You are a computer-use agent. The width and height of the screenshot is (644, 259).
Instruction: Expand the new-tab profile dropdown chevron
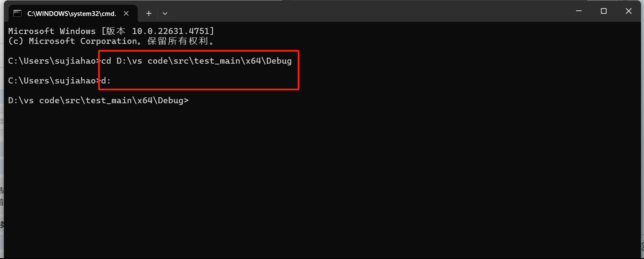click(165, 13)
